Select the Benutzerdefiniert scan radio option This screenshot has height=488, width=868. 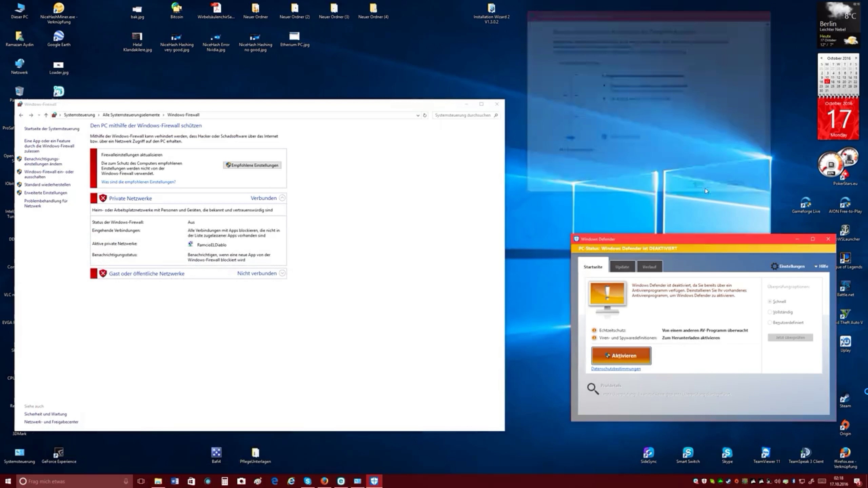tap(770, 323)
